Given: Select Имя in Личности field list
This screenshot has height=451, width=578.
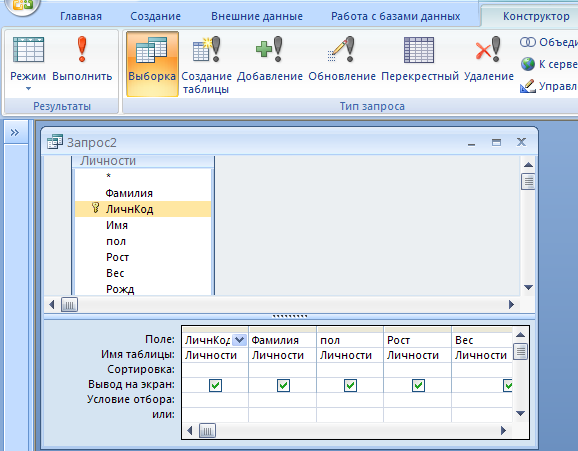Looking at the screenshot, I should click(x=143, y=225).
